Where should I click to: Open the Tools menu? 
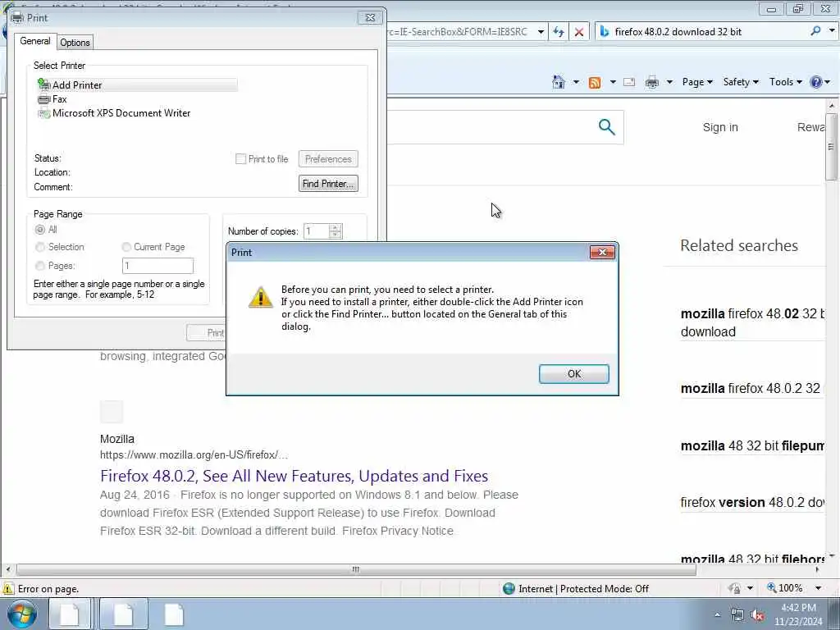(x=785, y=82)
